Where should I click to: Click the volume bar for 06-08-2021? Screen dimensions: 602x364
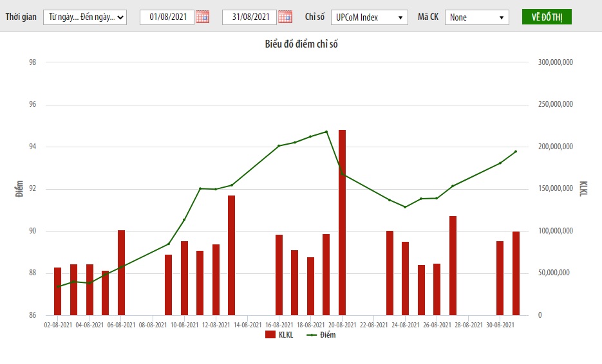click(x=121, y=273)
